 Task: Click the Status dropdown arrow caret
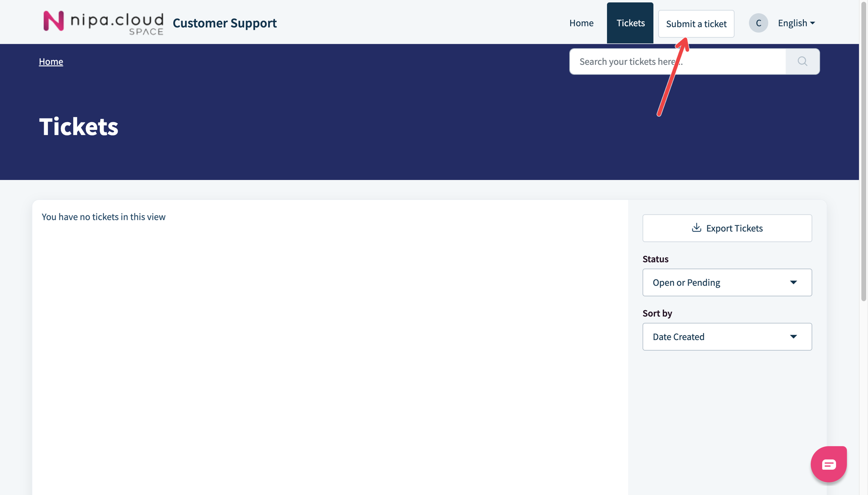click(x=793, y=282)
